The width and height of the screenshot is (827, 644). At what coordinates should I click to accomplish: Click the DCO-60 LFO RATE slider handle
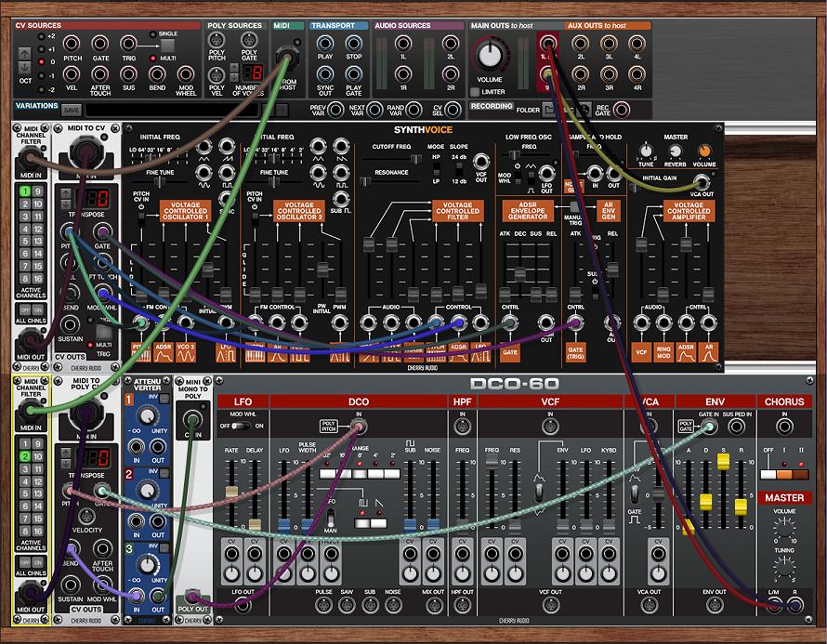[231, 493]
